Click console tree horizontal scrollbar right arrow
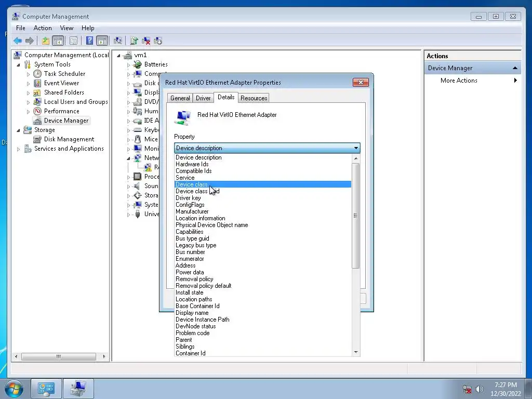The width and height of the screenshot is (532, 399). [x=104, y=356]
